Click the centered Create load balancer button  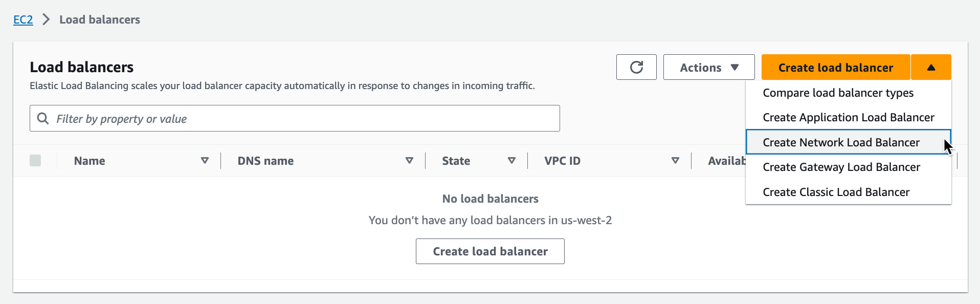(489, 251)
